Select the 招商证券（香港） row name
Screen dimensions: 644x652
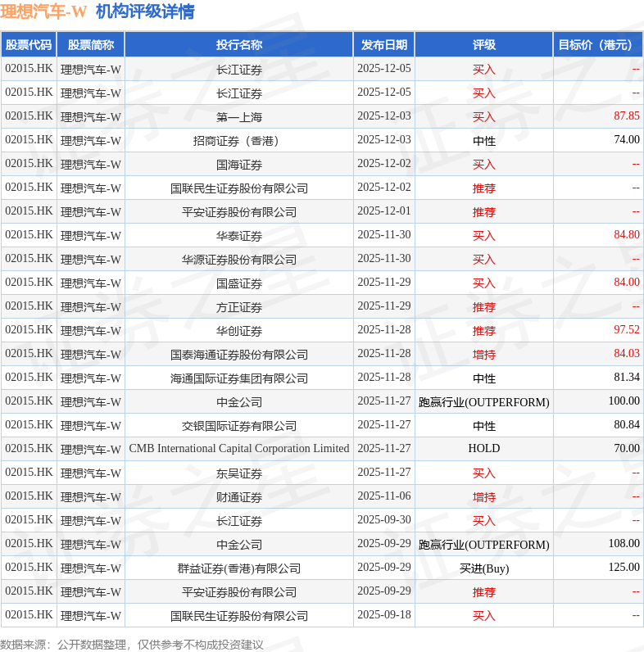pos(238,141)
